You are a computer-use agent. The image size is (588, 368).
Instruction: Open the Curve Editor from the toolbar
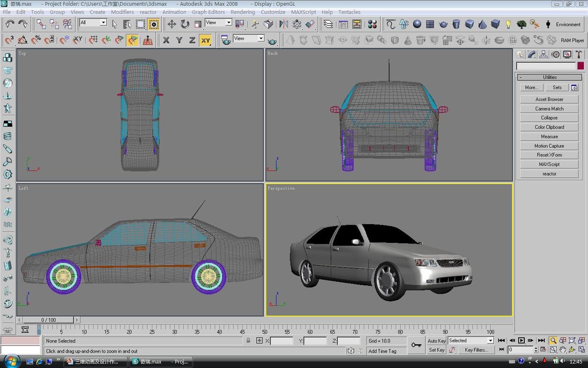[343, 24]
